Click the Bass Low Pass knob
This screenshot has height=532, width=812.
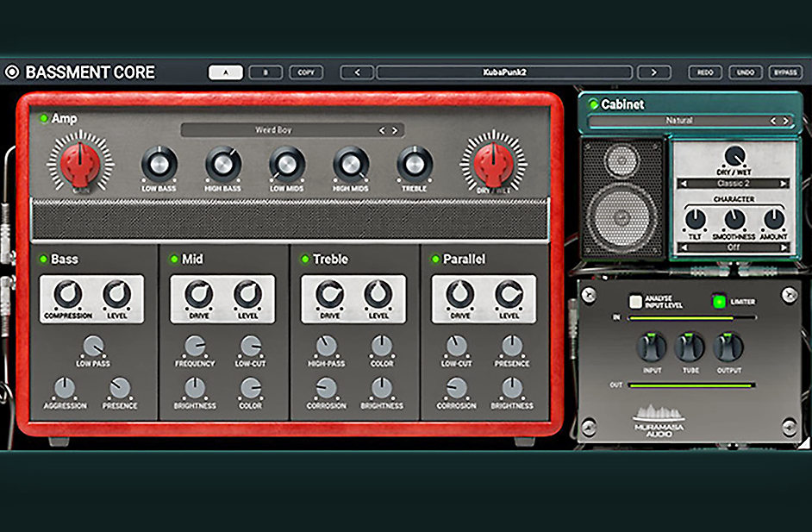[93, 346]
